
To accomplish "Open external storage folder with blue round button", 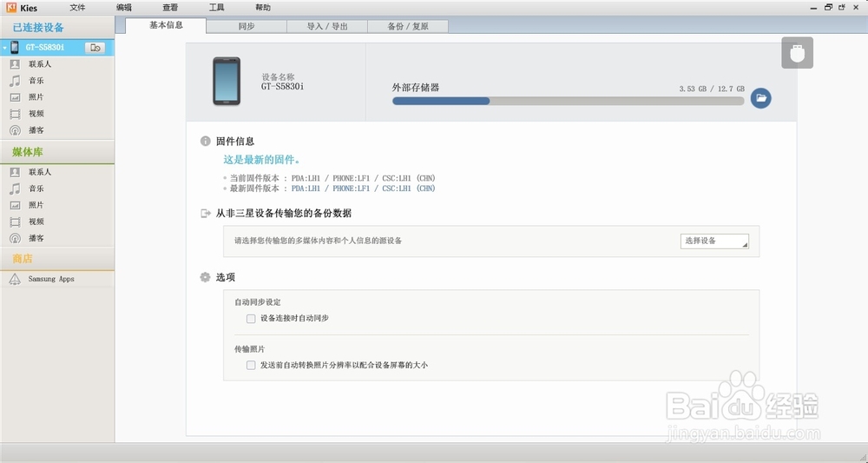I will tap(760, 98).
